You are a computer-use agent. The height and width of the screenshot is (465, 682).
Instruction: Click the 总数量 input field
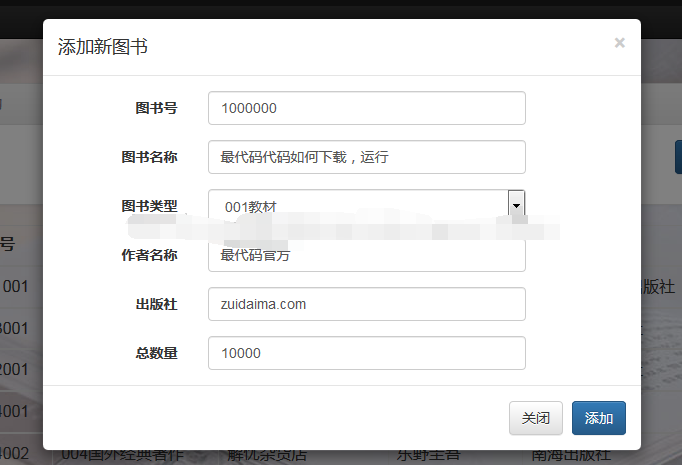tap(367, 353)
